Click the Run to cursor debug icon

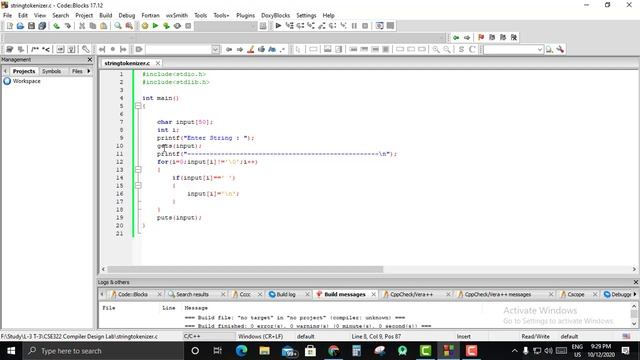289,26
